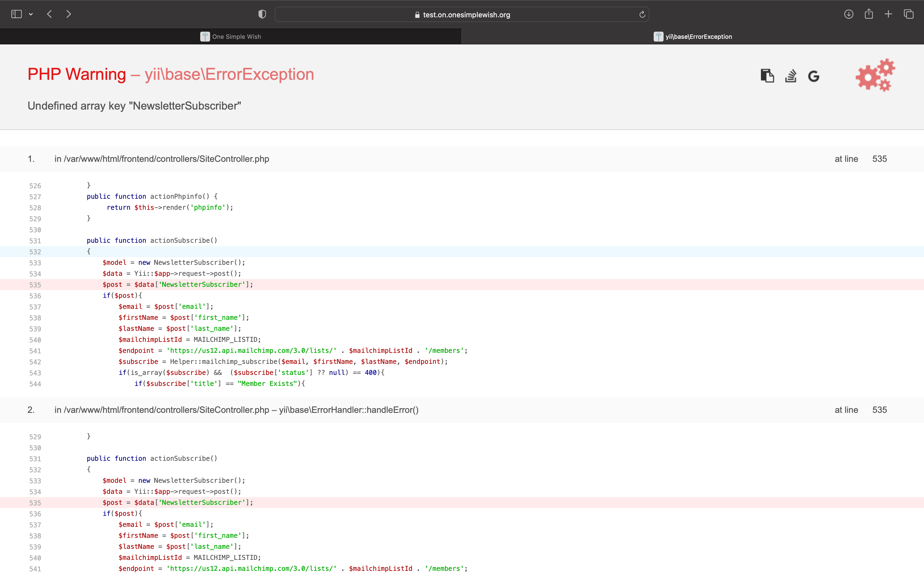Click line 539 $lastName assignment in the first frame
The width and height of the screenshot is (924, 578).
pos(180,328)
